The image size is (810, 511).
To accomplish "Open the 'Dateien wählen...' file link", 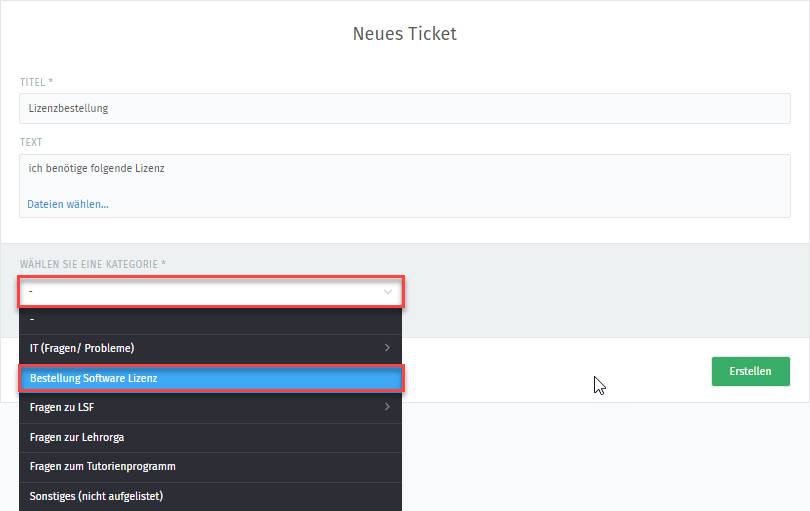I will pos(68,204).
